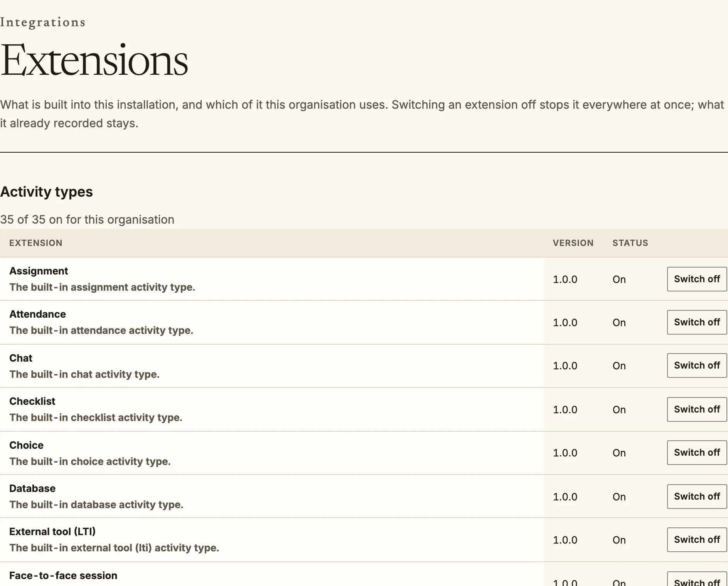The height and width of the screenshot is (586, 728).
Task: Switch off the Assignment extension
Action: tap(697, 279)
